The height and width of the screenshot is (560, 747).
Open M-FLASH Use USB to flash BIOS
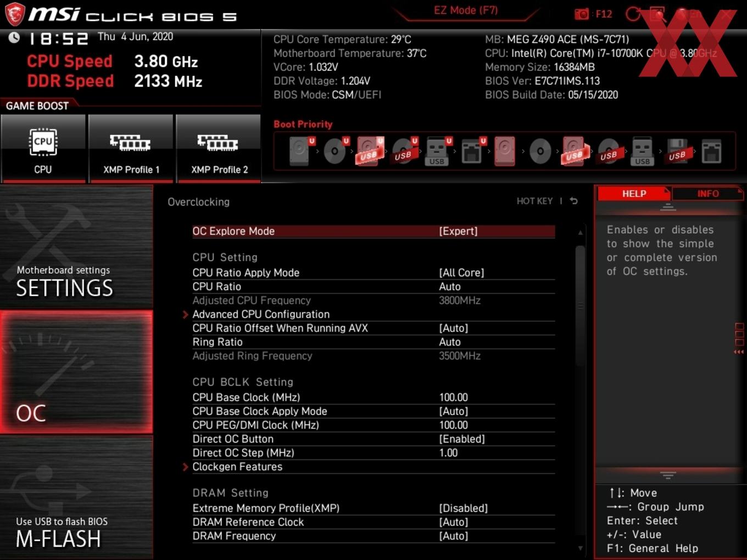[76, 497]
